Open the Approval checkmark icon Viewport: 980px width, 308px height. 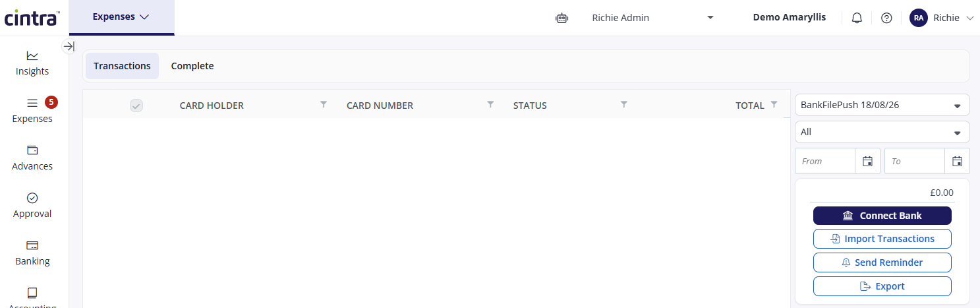pos(32,198)
